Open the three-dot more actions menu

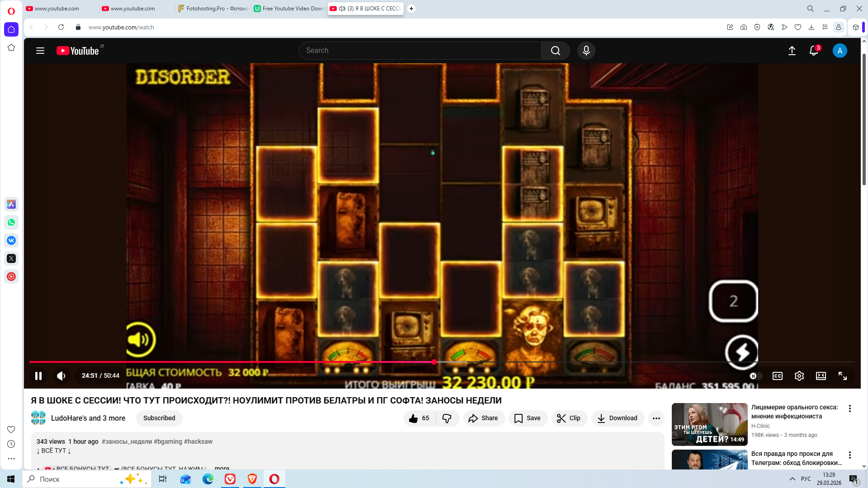(x=656, y=418)
